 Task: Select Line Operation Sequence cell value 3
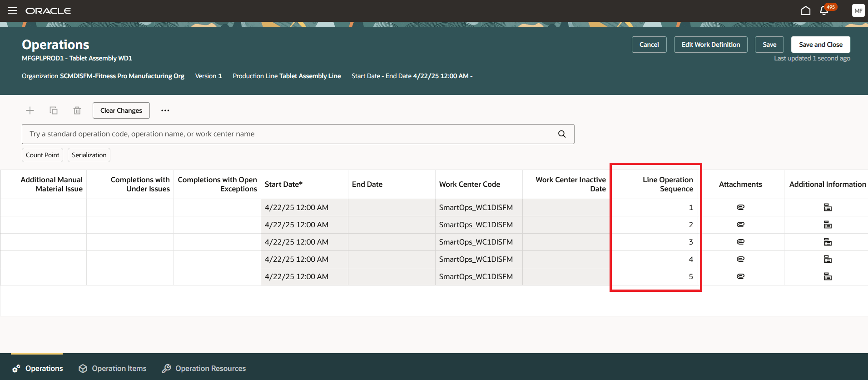(653, 242)
